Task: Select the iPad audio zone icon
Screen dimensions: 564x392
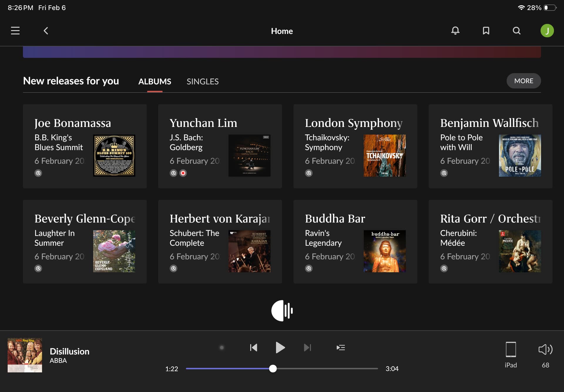Action: (x=511, y=349)
